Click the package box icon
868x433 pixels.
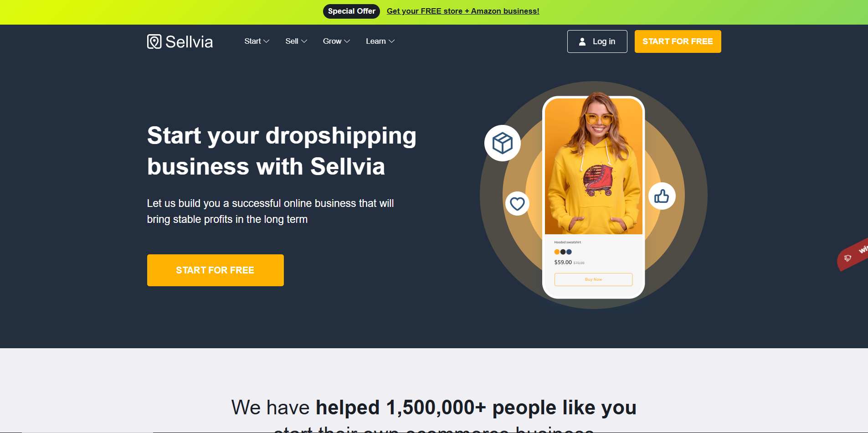[503, 143]
